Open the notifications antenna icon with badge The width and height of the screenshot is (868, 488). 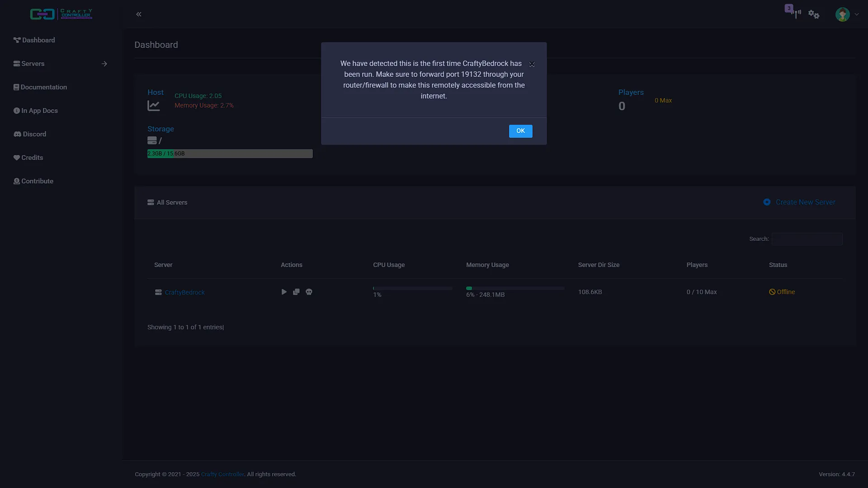click(x=794, y=12)
